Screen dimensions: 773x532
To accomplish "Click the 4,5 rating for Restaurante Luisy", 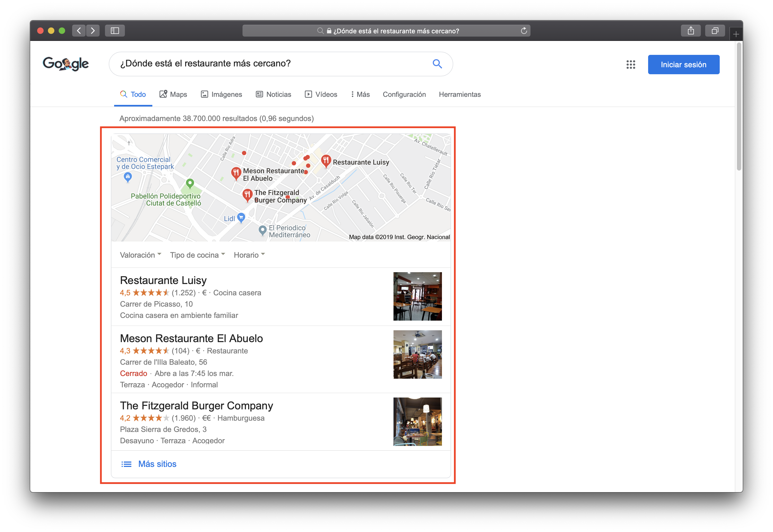I will click(125, 293).
